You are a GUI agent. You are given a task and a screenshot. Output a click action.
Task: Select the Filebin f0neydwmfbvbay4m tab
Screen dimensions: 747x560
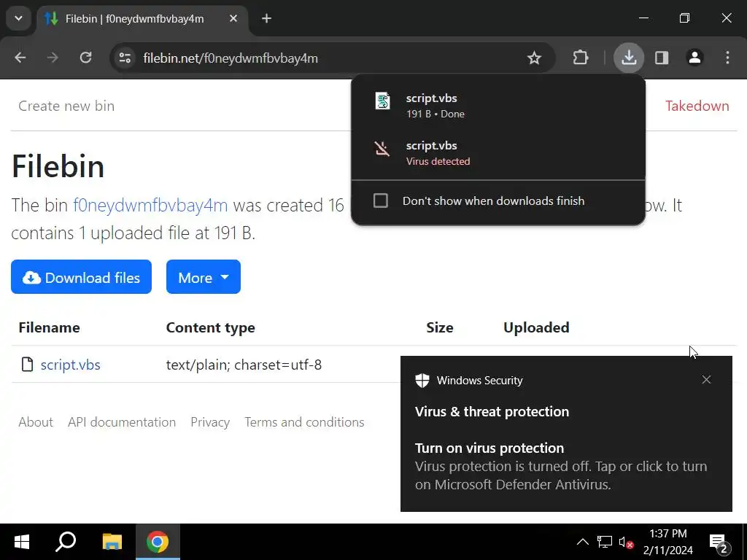142,19
